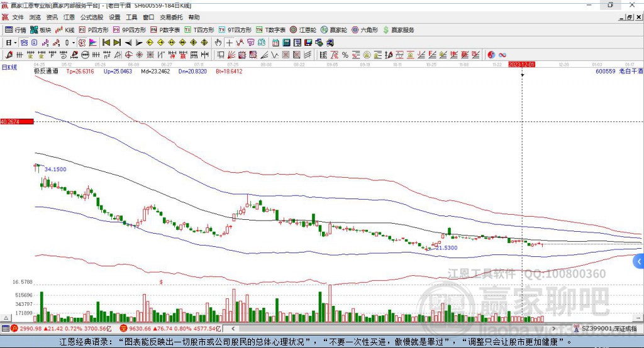Open the 帮助 menu
The image size is (644, 348).
194,17
